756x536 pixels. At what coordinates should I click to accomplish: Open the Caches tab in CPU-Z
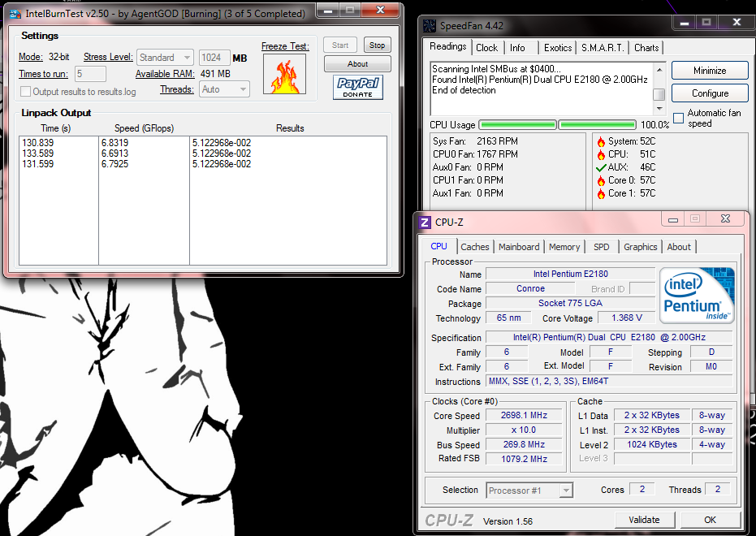474,247
